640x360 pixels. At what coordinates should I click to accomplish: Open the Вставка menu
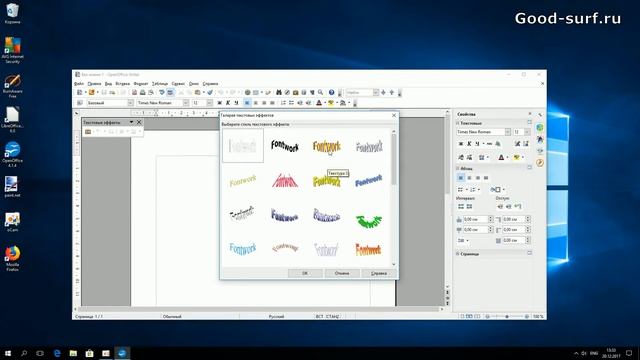[122, 84]
